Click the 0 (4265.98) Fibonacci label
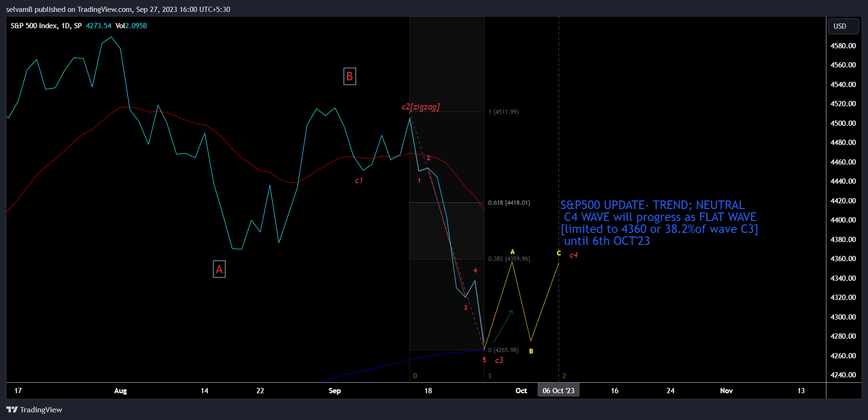 pos(503,350)
